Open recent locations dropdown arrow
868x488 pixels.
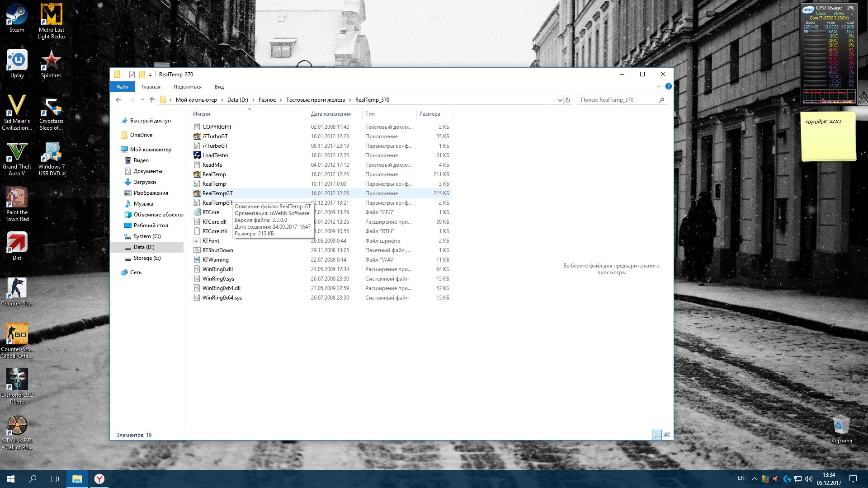tap(142, 100)
